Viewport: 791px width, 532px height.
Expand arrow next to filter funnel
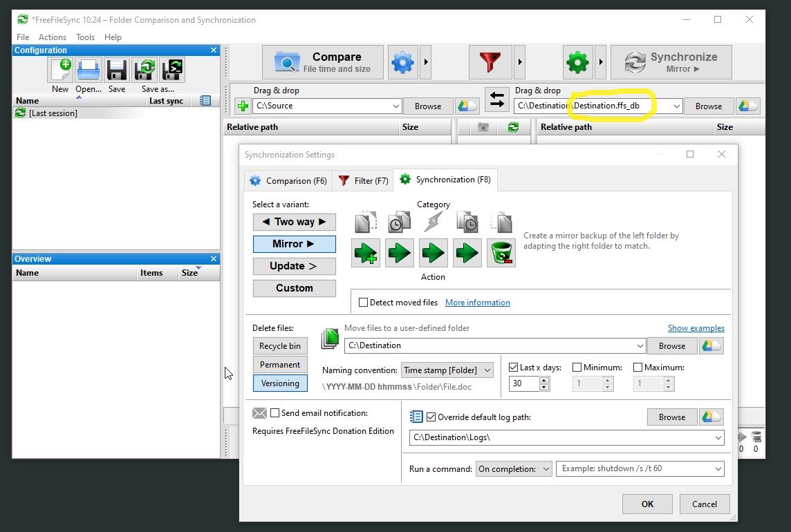click(519, 62)
